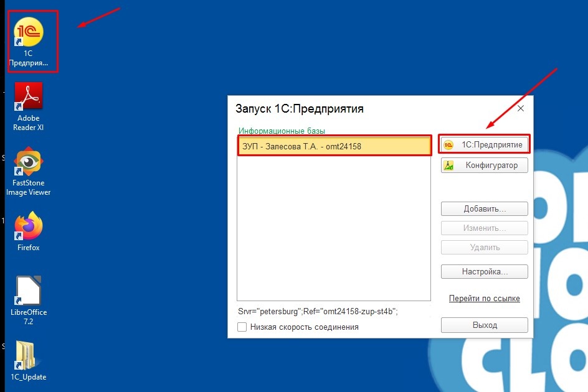This screenshot has width=588, height=392.
Task: Start Firefox from the desktop
Action: point(29,231)
